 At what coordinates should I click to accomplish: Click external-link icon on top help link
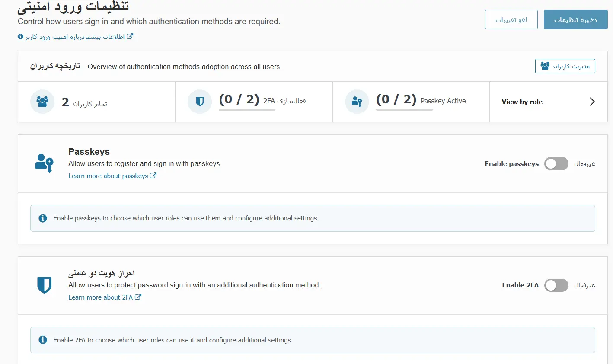pos(130,36)
